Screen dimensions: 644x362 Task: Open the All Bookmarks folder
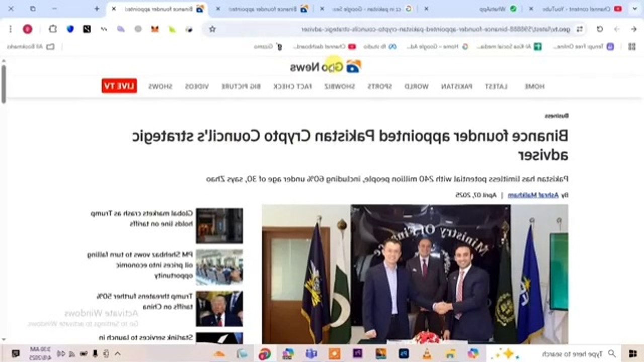tap(30, 46)
